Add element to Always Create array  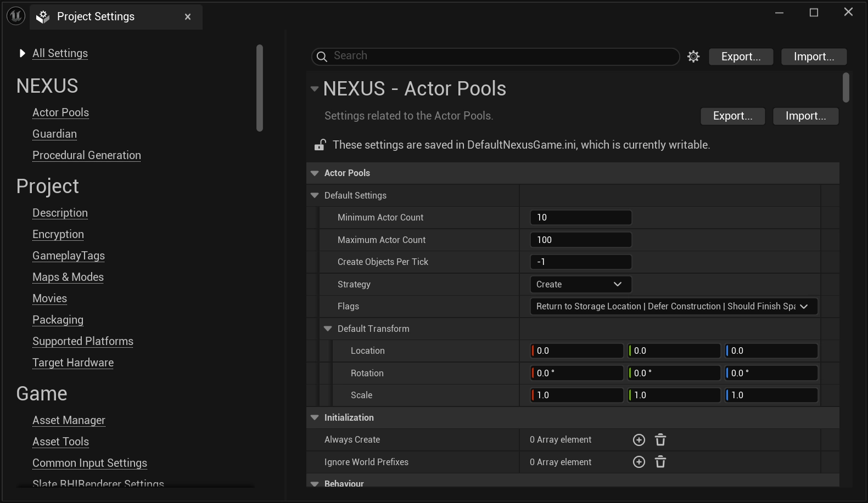[x=639, y=440]
